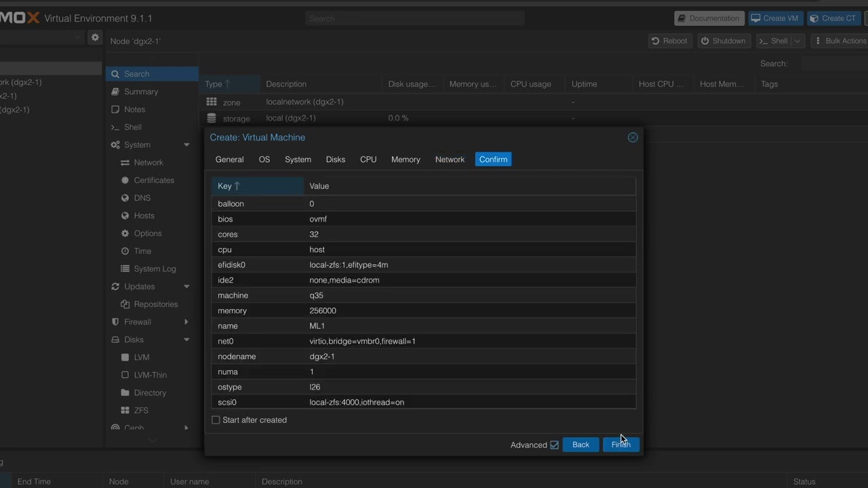Sort by Description column
This screenshot has width=868, height=488.
pos(321,84)
